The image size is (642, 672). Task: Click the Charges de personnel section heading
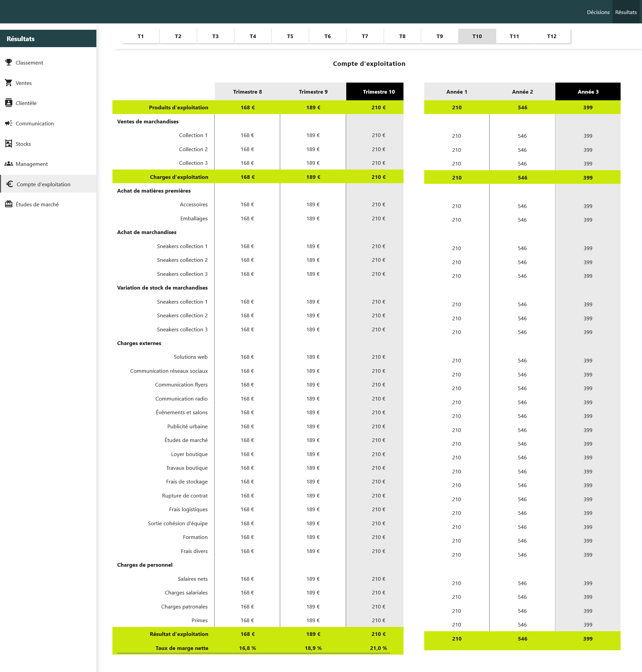click(x=145, y=565)
